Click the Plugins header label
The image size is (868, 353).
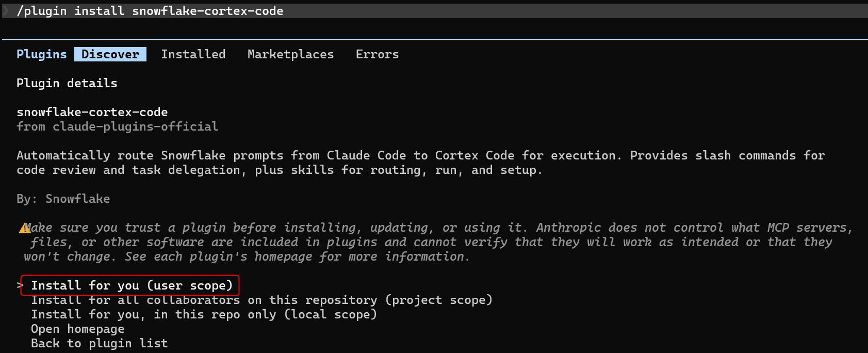tap(42, 54)
